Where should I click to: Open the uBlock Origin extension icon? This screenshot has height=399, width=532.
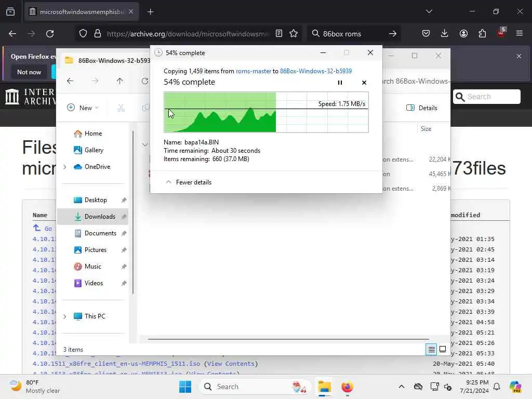(x=501, y=33)
